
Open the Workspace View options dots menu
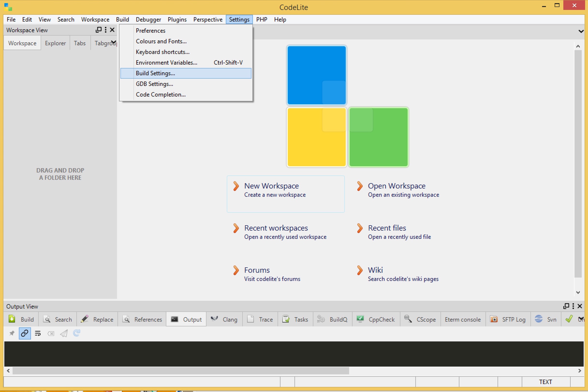tap(106, 30)
